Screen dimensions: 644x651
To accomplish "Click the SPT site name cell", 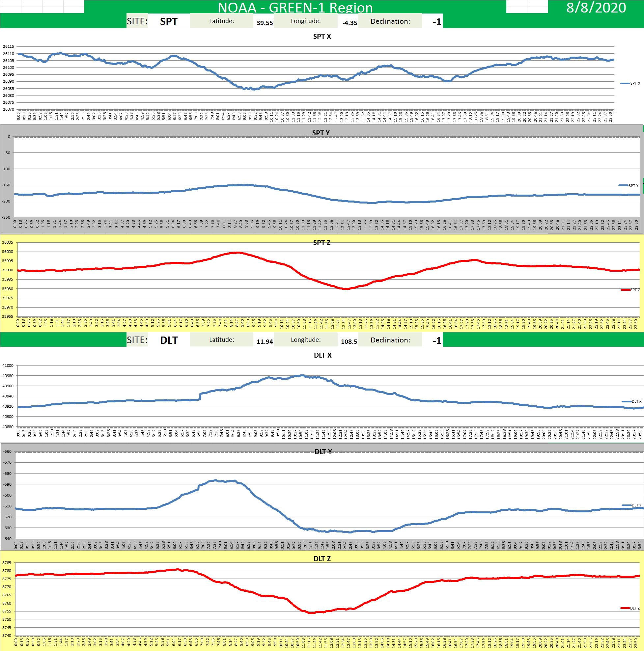I will pyautogui.click(x=169, y=21).
